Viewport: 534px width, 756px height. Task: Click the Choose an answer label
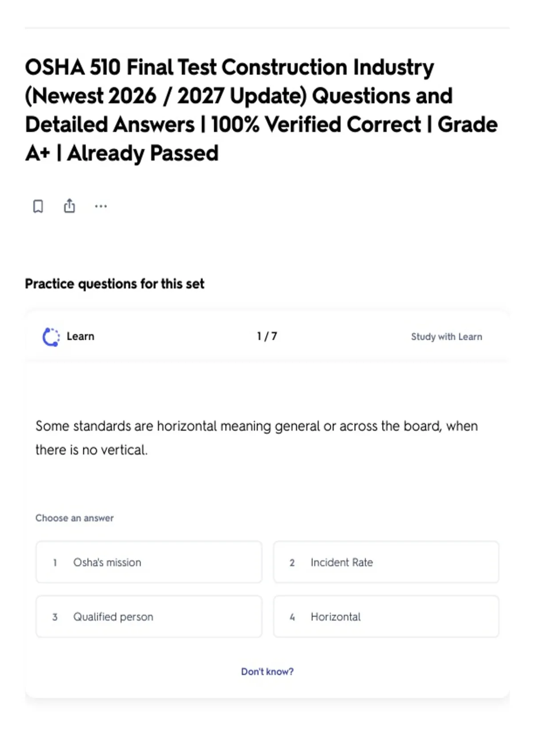pyautogui.click(x=75, y=518)
